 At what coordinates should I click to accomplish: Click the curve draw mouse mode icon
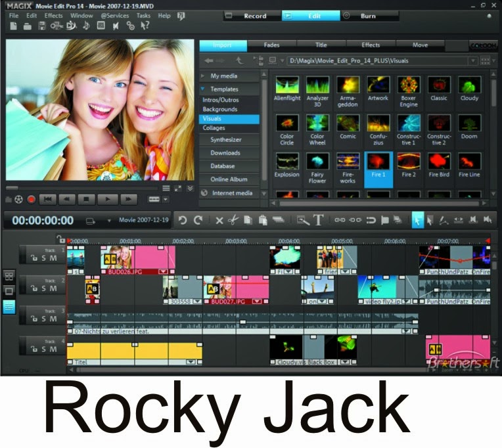(444, 220)
